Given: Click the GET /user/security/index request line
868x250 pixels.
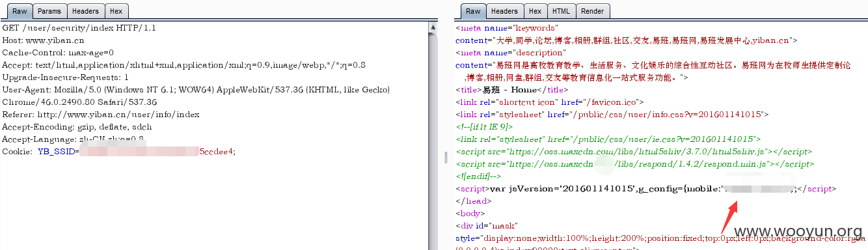Looking at the screenshot, I should click(79, 28).
